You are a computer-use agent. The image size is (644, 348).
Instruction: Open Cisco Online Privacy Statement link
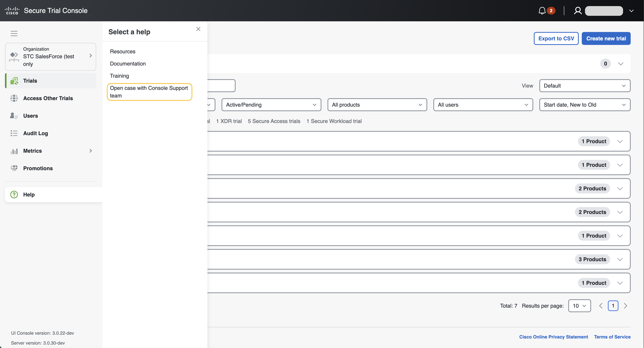[x=553, y=337]
